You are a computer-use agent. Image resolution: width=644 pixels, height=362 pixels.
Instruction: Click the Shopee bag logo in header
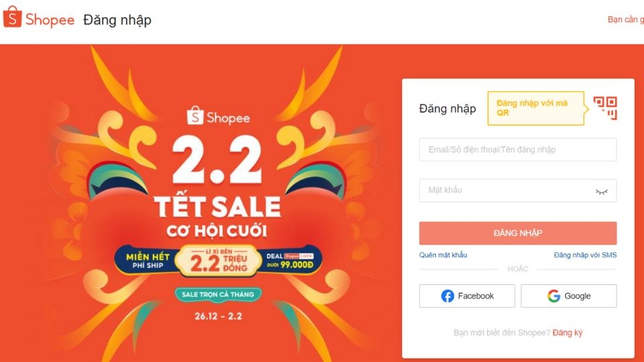[x=13, y=19]
